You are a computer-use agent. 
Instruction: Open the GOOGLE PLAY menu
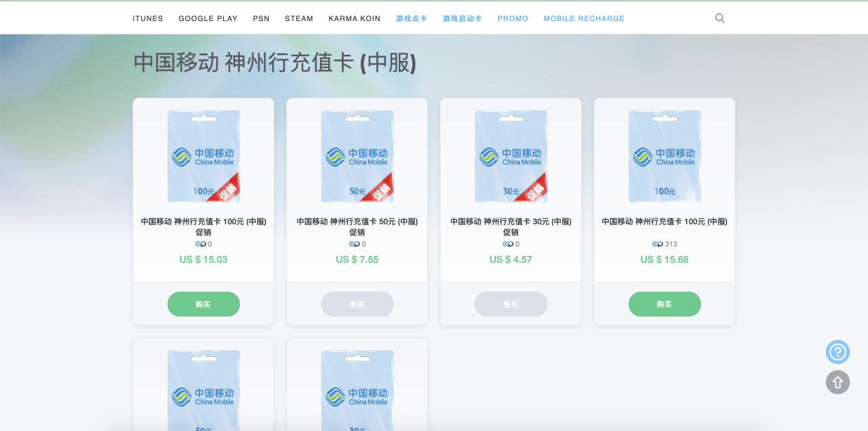(208, 18)
